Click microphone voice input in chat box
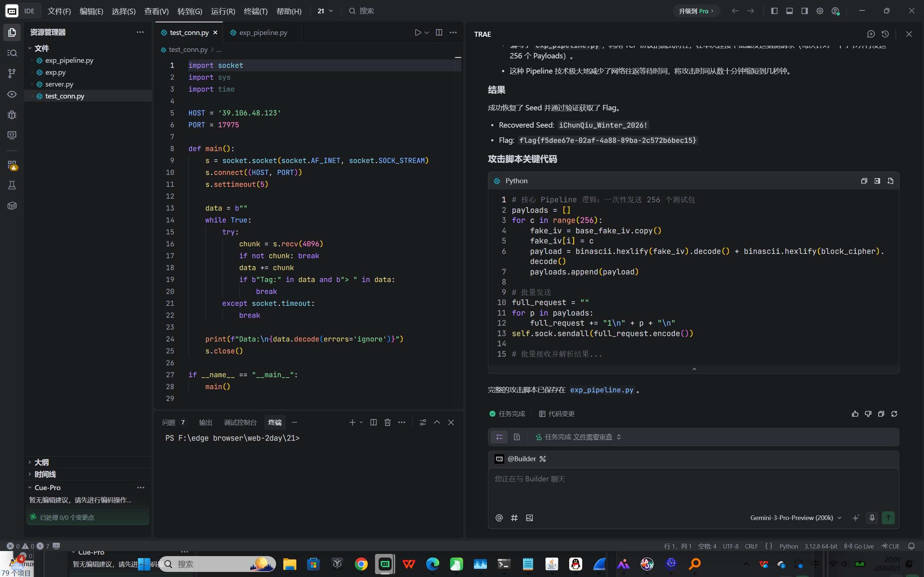 coord(872,518)
